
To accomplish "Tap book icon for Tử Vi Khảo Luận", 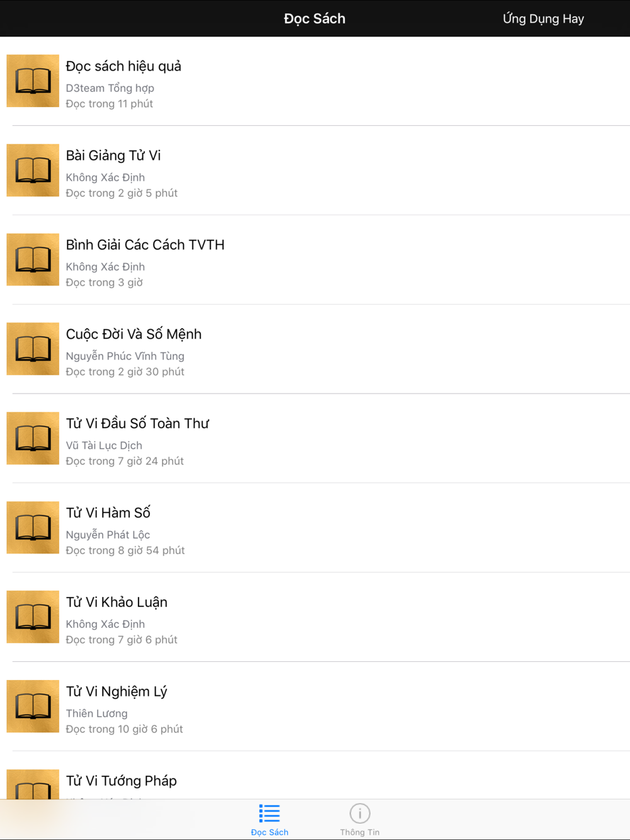I will click(x=33, y=617).
